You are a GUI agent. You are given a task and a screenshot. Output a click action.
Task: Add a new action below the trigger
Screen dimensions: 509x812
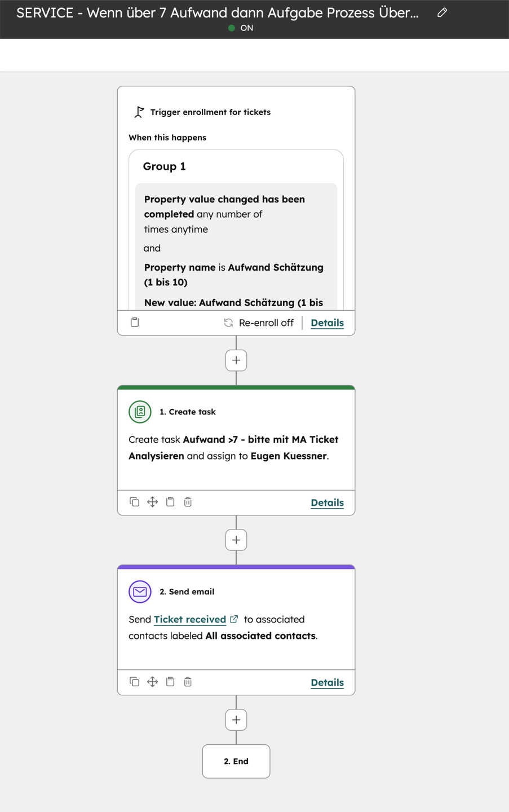236,360
